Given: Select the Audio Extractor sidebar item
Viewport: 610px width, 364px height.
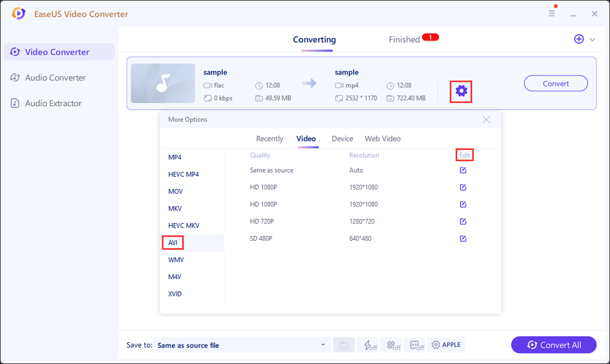Looking at the screenshot, I should (52, 103).
